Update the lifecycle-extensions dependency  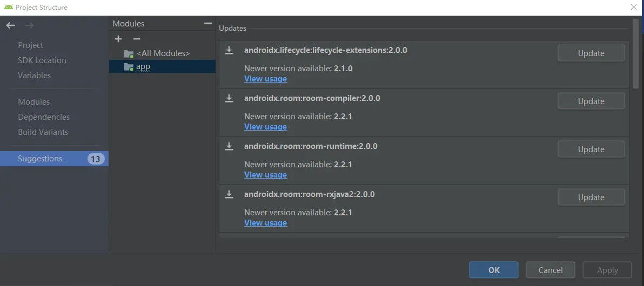click(591, 53)
